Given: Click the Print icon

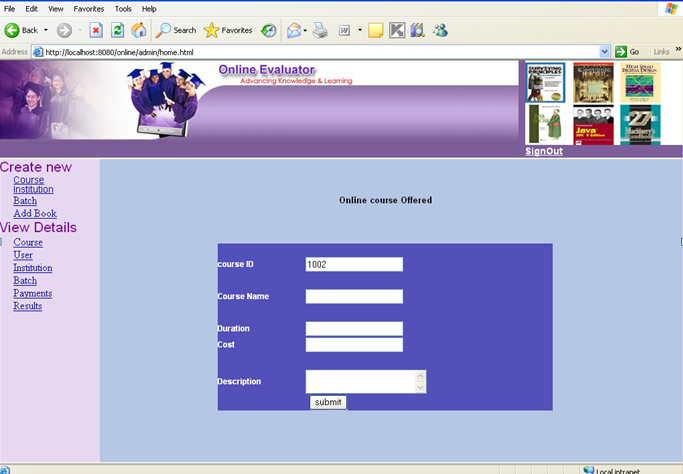Looking at the screenshot, I should (321, 30).
